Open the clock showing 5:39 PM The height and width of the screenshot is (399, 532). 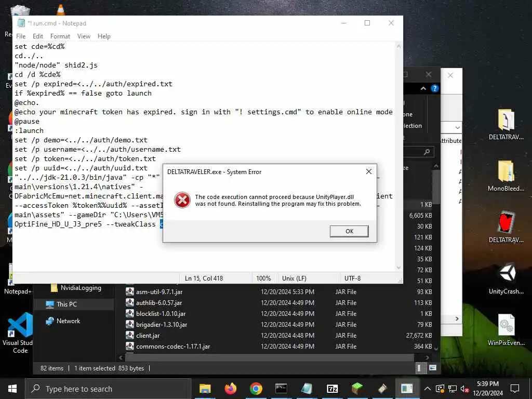(488, 389)
